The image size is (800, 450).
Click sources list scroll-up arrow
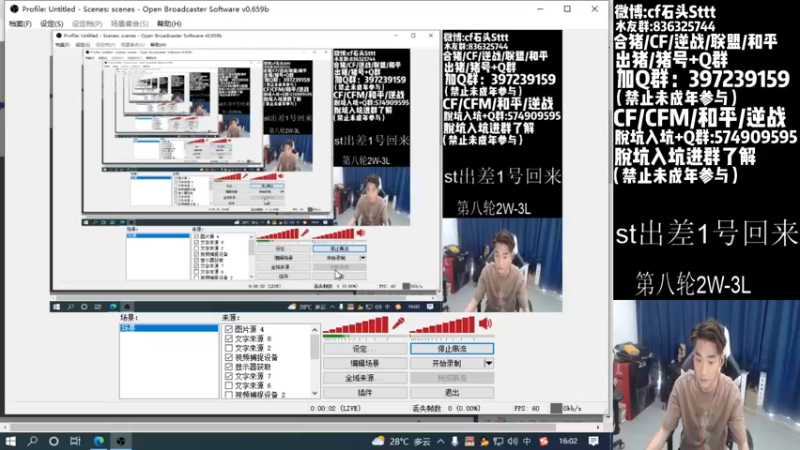click(314, 330)
